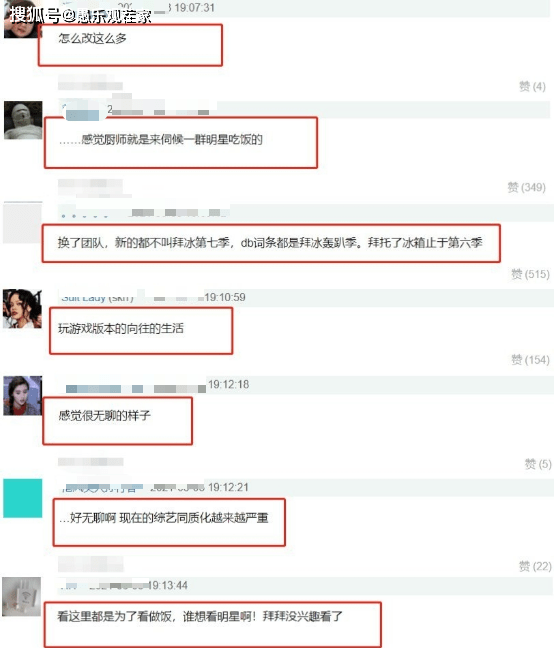Click the 赞 (4) like button
This screenshot has height=649, width=554.
532,86
